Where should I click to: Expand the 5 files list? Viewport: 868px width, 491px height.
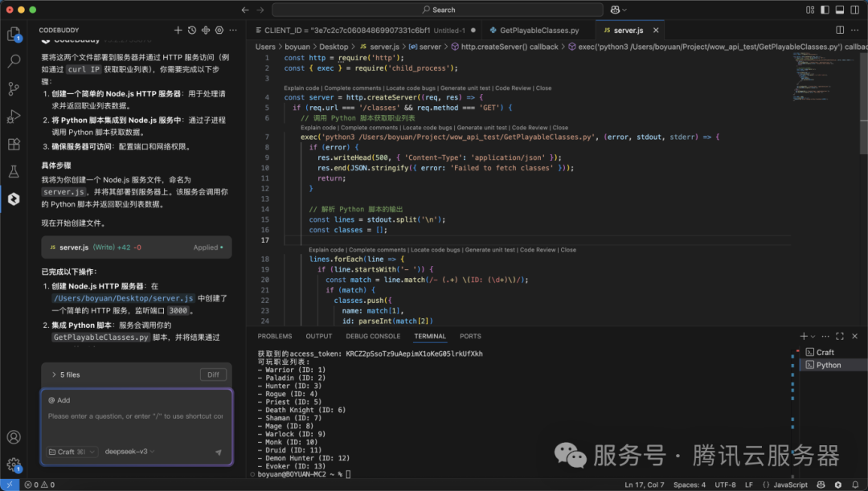click(66, 374)
